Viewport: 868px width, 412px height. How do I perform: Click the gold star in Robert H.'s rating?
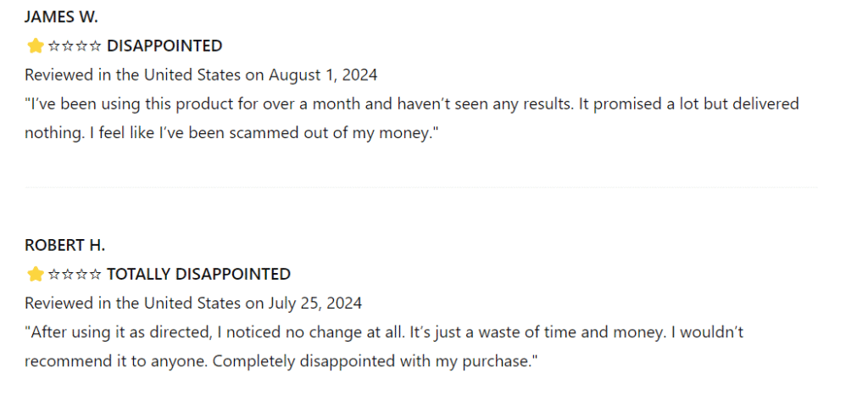pos(35,274)
